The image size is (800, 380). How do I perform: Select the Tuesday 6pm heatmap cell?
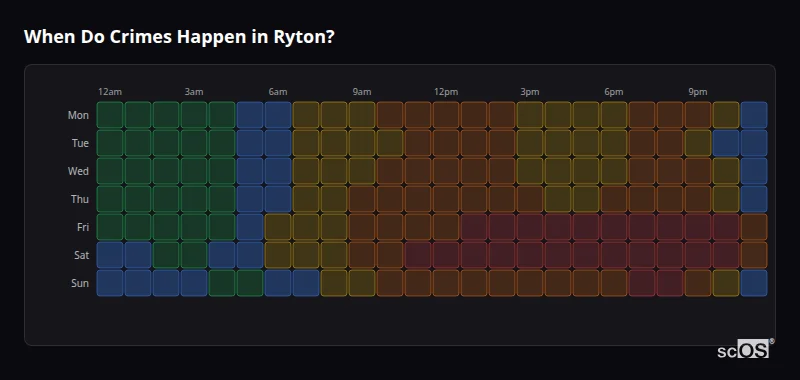(x=614, y=143)
